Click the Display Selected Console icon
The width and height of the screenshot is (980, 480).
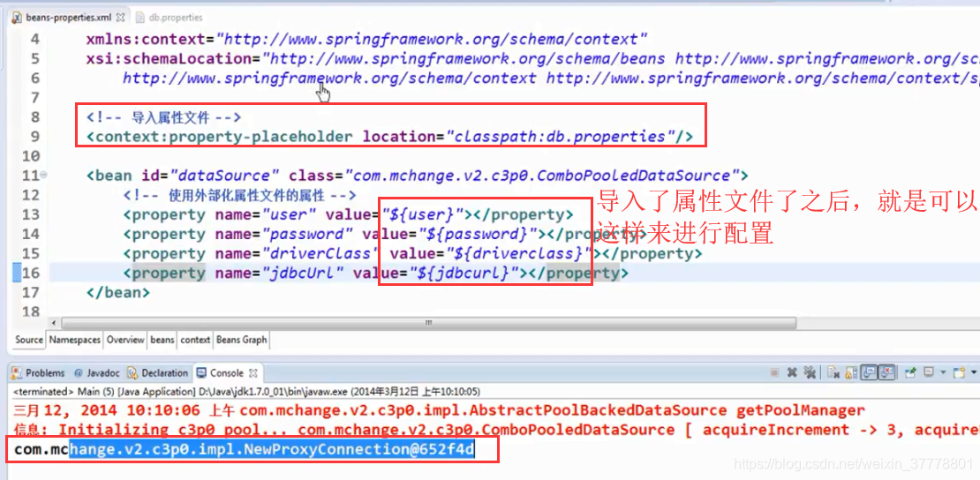pos(929,372)
